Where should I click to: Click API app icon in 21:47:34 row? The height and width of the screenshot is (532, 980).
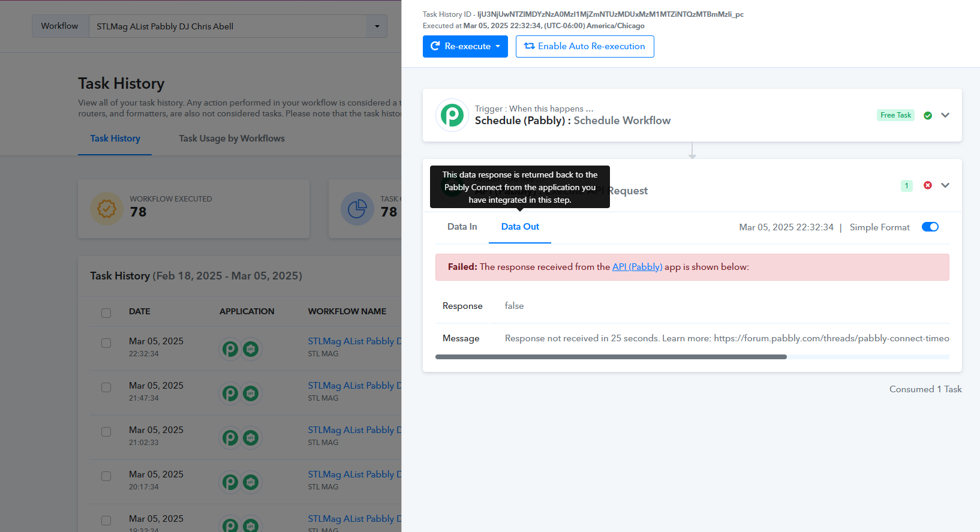251,393
